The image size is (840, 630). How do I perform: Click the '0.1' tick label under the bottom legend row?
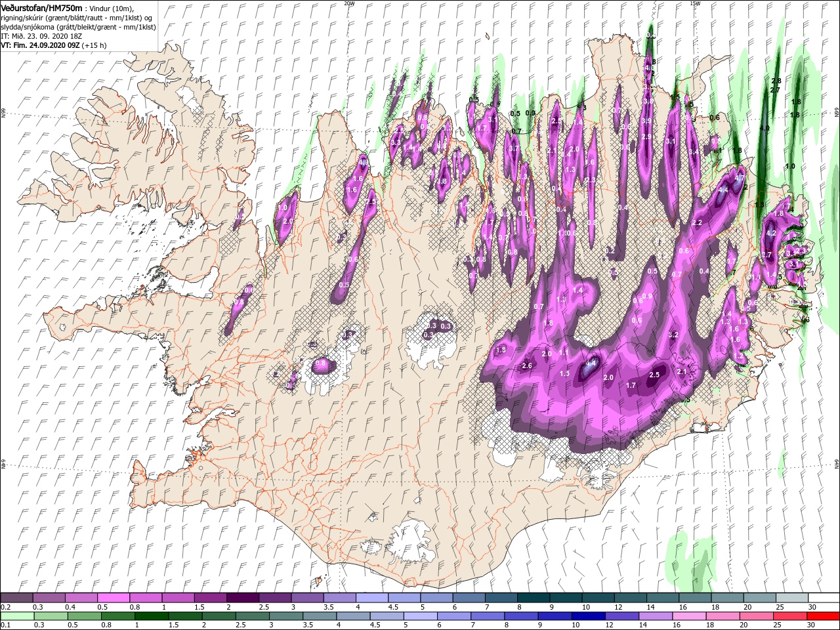pyautogui.click(x=5, y=626)
